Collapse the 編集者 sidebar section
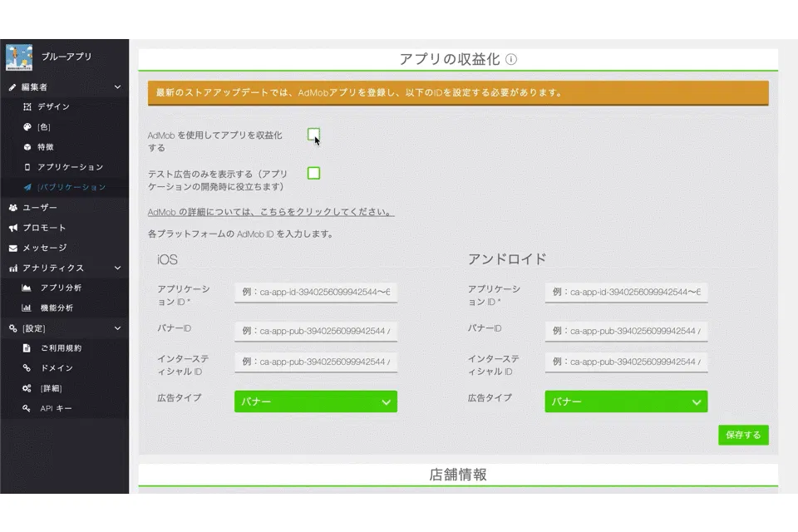This screenshot has width=798, height=532. click(x=117, y=87)
